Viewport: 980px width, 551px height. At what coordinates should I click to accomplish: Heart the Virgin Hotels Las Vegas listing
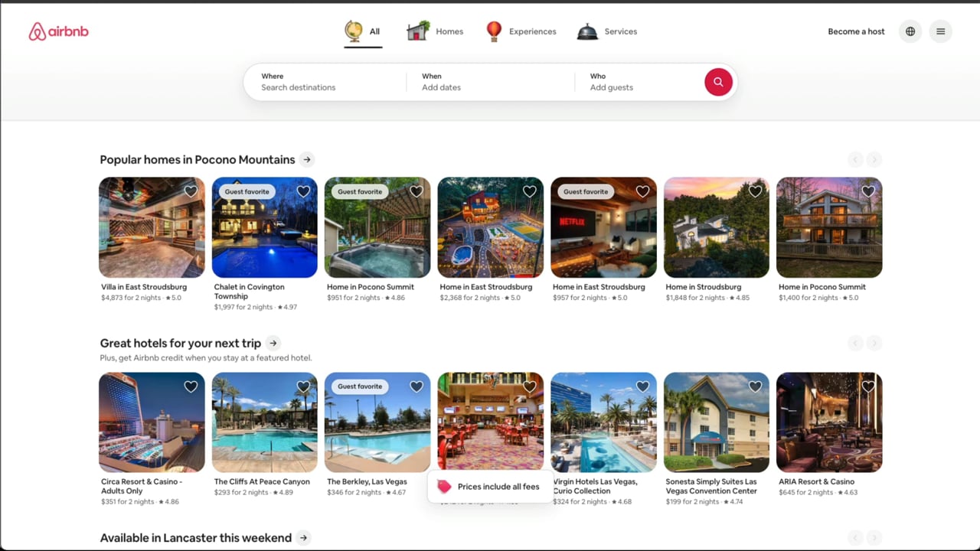(642, 386)
